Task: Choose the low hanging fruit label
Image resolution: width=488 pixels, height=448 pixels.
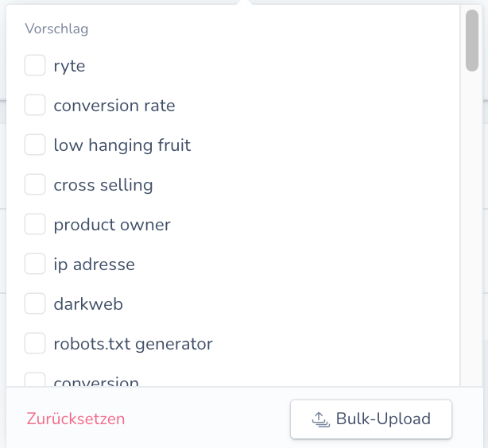Action: point(122,145)
